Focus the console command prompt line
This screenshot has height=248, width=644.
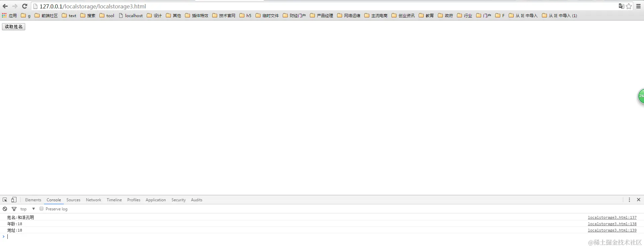point(322,237)
